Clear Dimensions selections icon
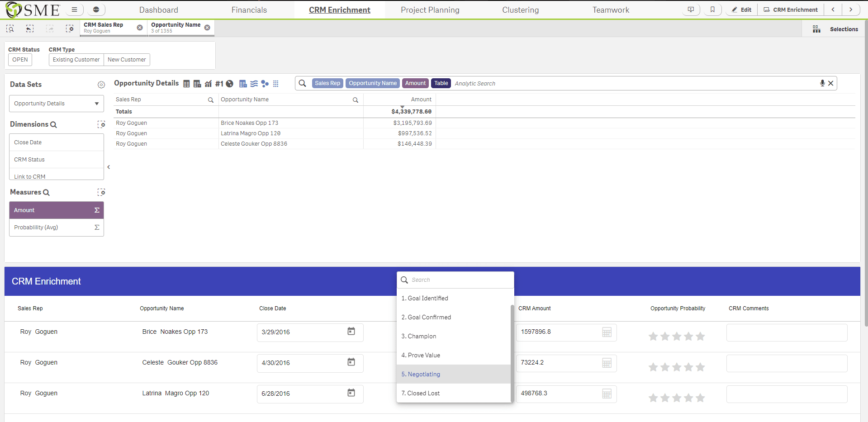Image resolution: width=868 pixels, height=422 pixels. click(101, 124)
